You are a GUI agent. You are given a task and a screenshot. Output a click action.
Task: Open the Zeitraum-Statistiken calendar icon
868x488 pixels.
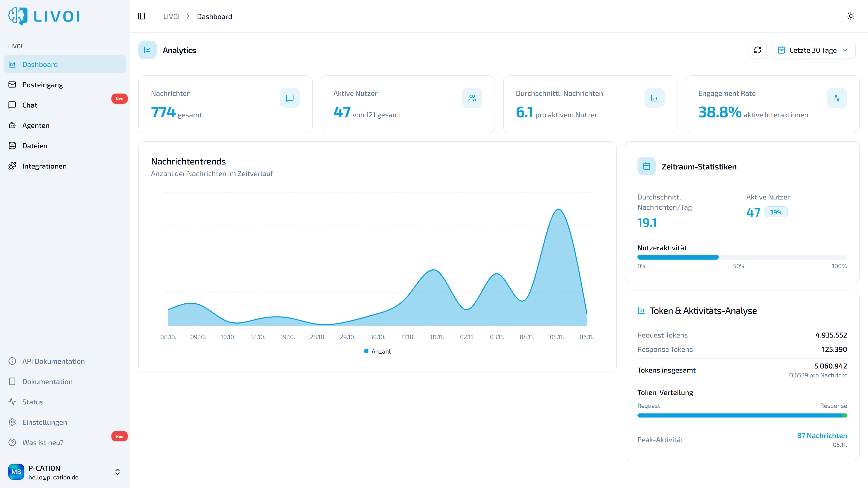click(646, 166)
